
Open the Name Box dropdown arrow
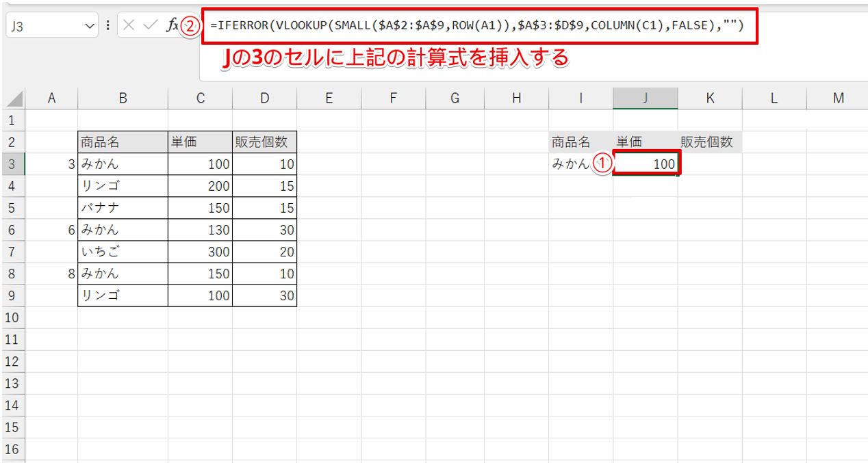tap(91, 26)
